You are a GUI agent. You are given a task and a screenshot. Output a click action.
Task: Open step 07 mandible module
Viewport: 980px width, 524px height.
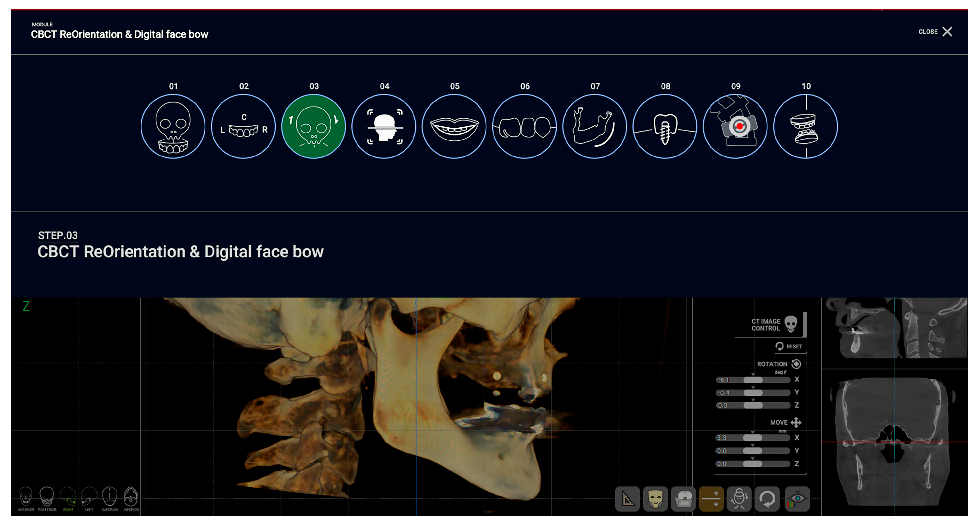click(595, 126)
